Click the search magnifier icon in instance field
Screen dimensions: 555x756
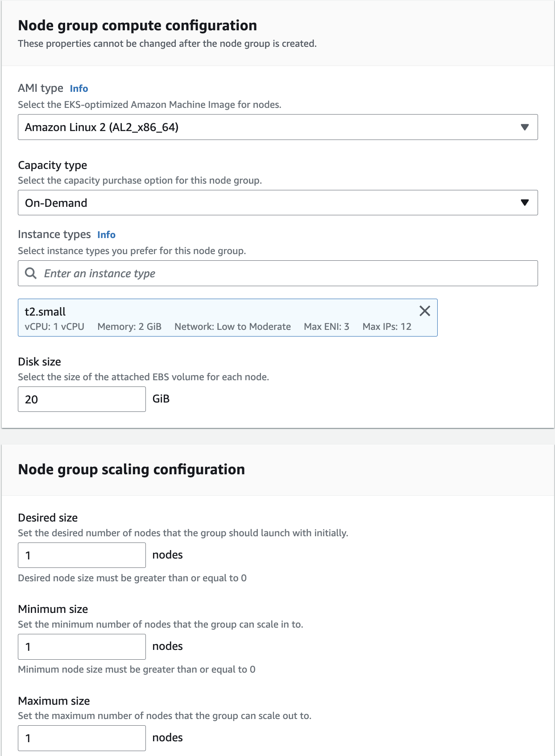pos(31,273)
